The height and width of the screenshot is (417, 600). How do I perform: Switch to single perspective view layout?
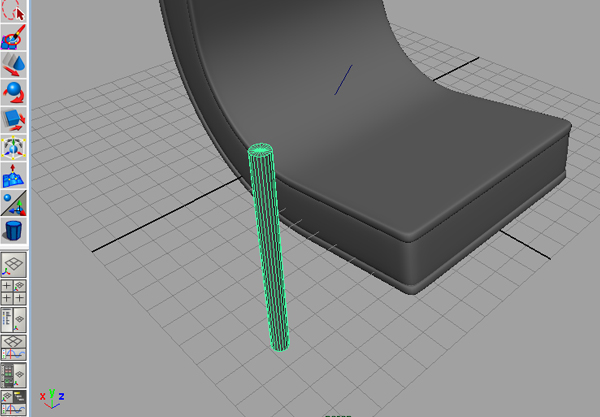point(13,264)
